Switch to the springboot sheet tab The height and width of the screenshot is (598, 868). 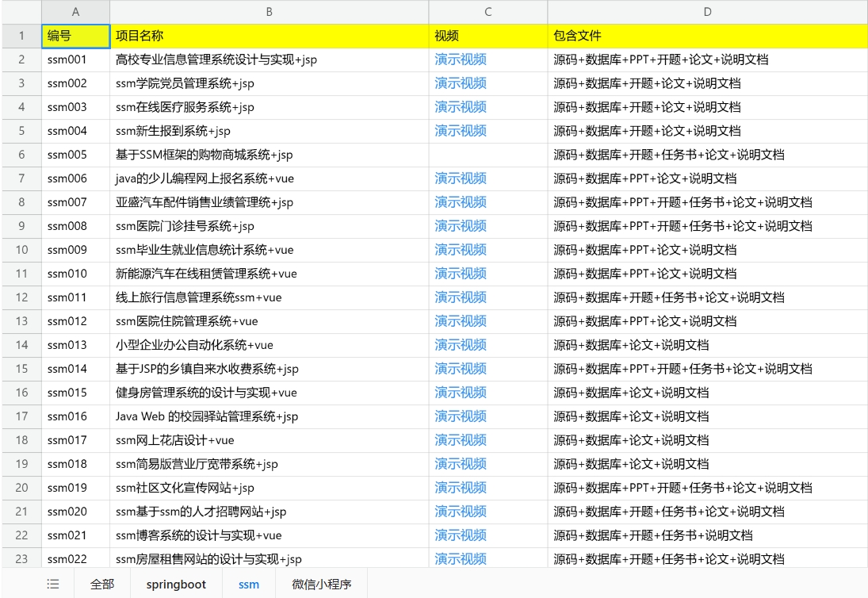coord(176,584)
